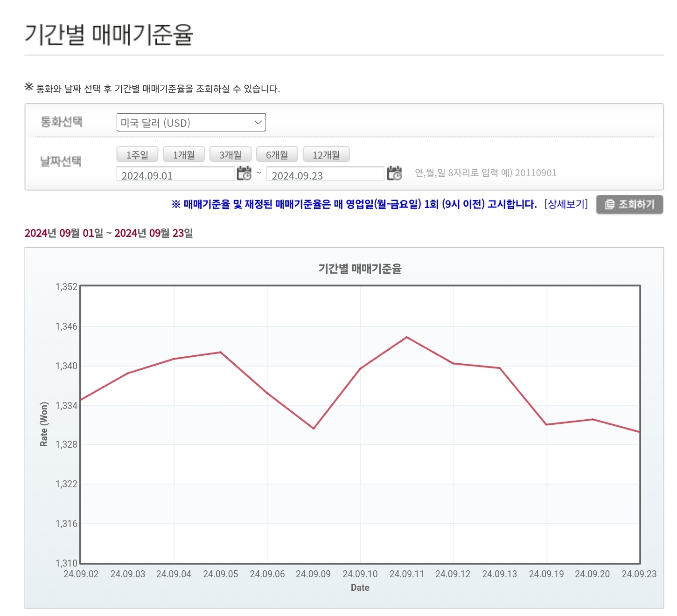Select the 12개월 period button

click(326, 154)
